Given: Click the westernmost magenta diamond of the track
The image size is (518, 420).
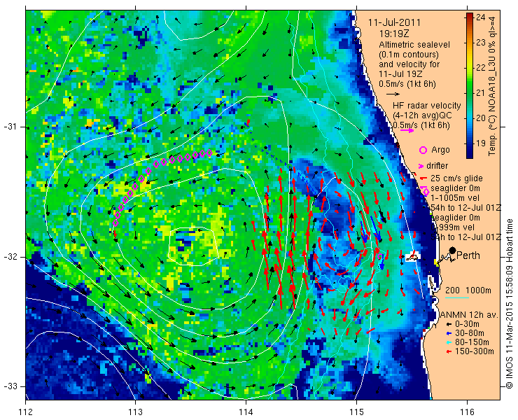Looking at the screenshot, I should coord(115,223).
